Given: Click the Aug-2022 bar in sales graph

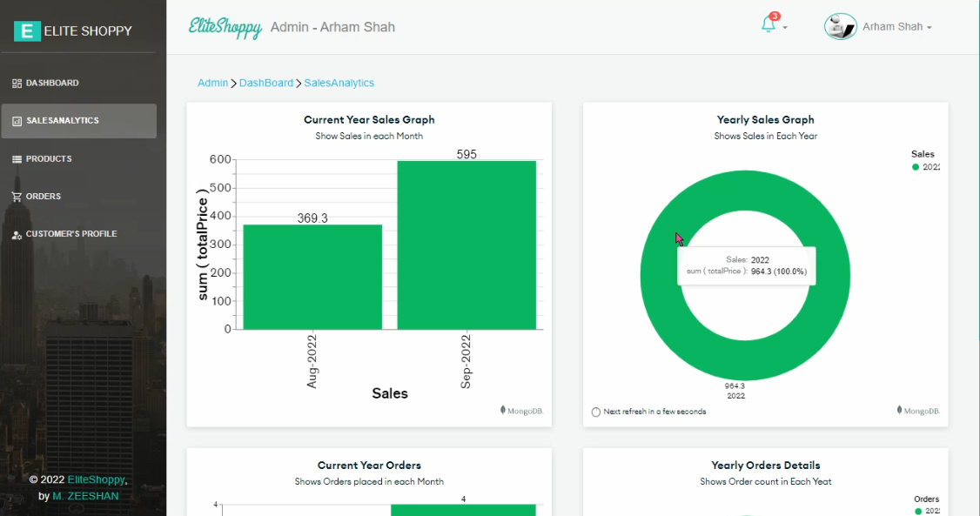Looking at the screenshot, I should (x=312, y=277).
